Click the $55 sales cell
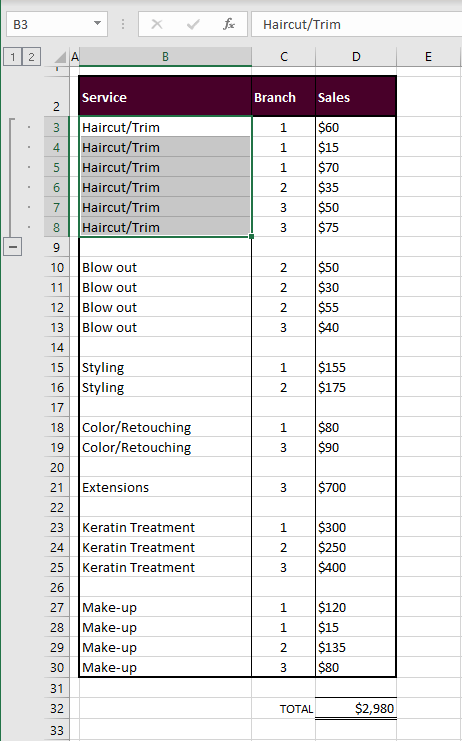462x741 pixels. tap(356, 307)
